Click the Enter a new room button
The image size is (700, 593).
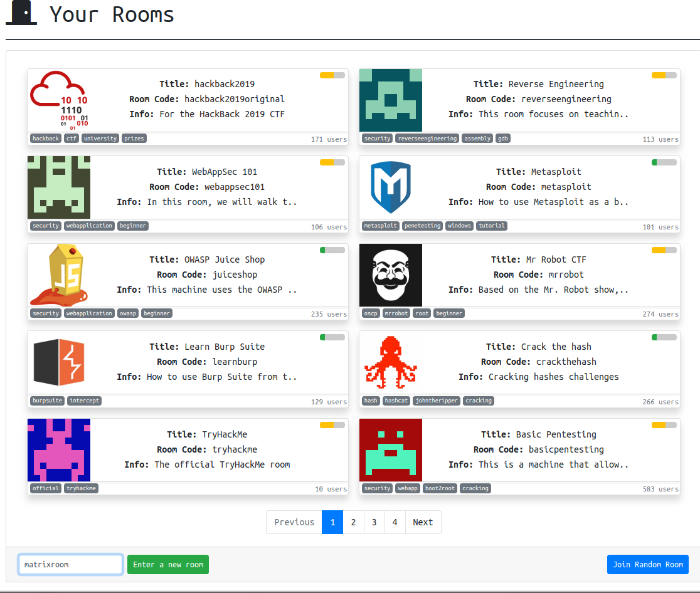click(168, 564)
